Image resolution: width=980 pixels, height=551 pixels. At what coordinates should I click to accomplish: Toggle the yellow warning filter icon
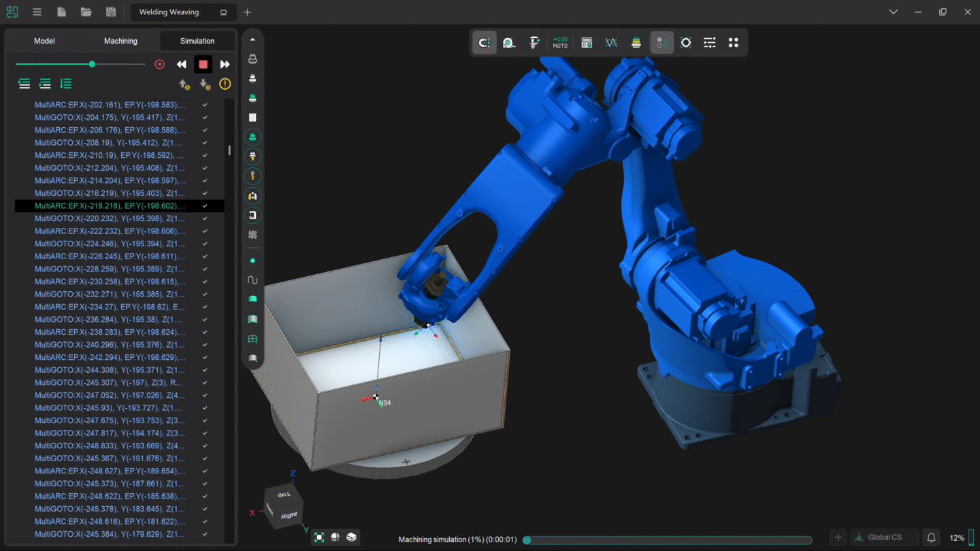(x=225, y=84)
